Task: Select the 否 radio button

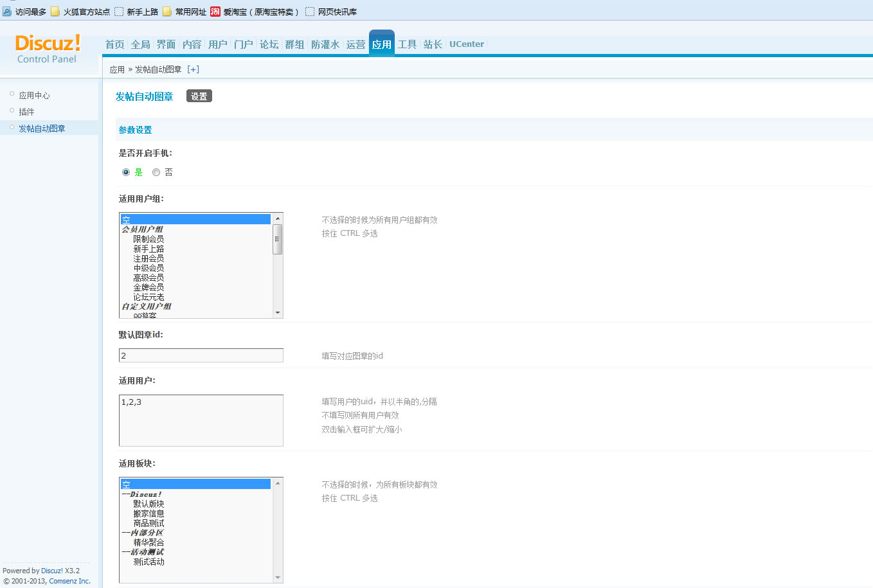Action: coord(156,172)
